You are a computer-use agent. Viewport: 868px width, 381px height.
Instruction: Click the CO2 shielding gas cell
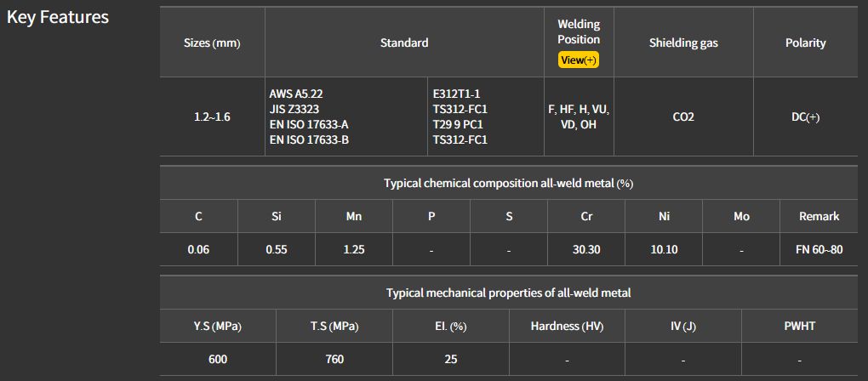coord(683,117)
